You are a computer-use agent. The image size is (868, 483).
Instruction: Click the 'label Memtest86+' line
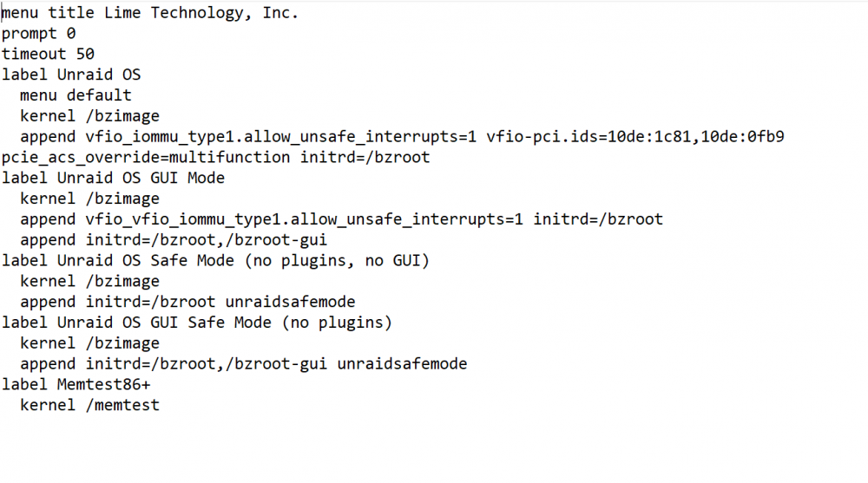click(76, 384)
